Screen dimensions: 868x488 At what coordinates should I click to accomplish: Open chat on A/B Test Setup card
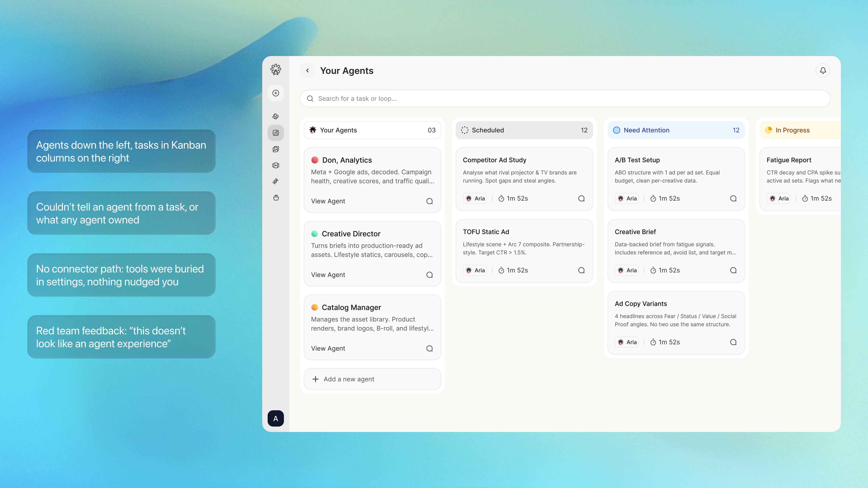point(733,198)
